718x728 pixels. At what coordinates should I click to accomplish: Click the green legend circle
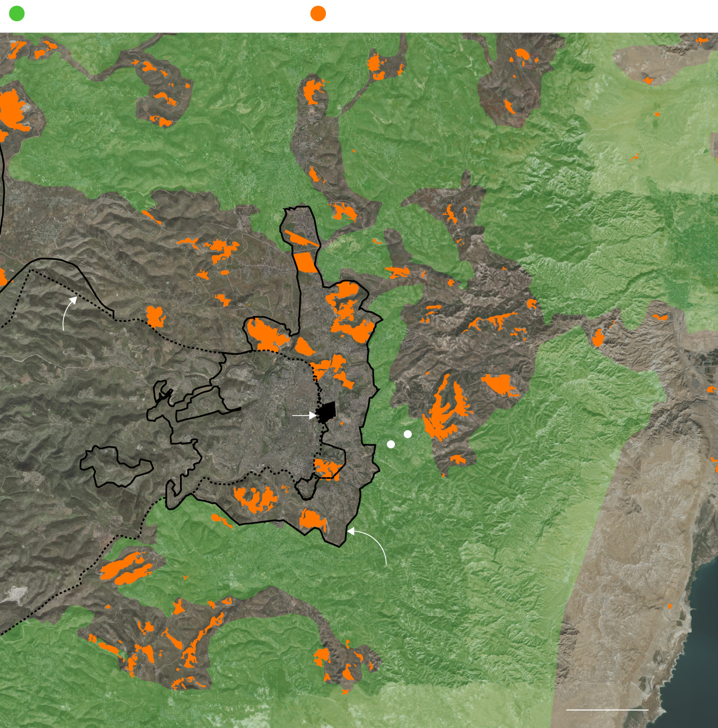pos(17,13)
